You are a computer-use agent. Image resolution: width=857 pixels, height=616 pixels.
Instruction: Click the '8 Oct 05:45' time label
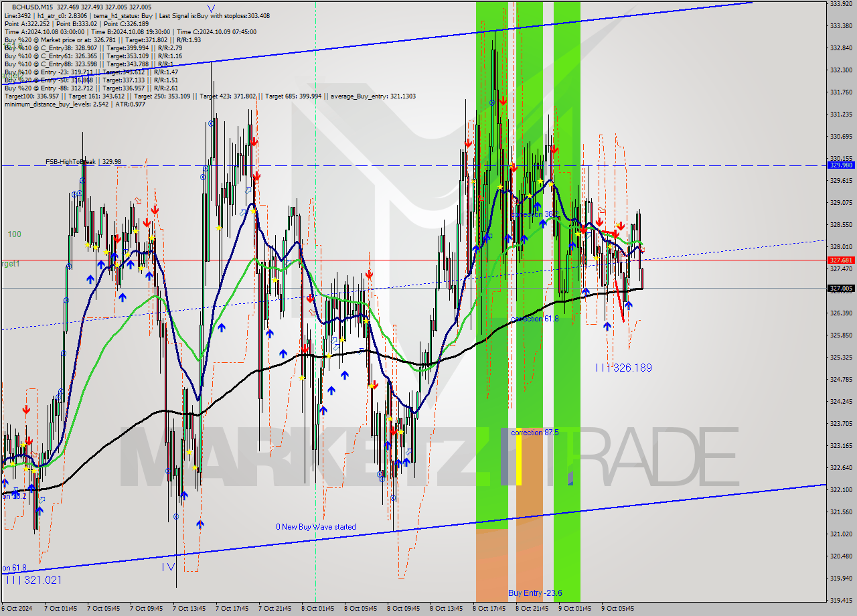point(361,609)
